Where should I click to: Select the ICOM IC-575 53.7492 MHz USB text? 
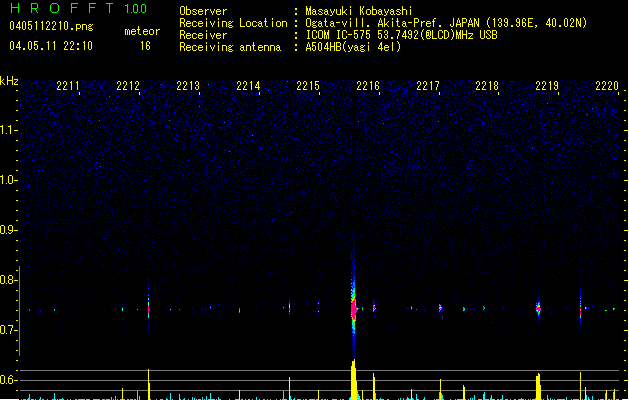tap(402, 35)
